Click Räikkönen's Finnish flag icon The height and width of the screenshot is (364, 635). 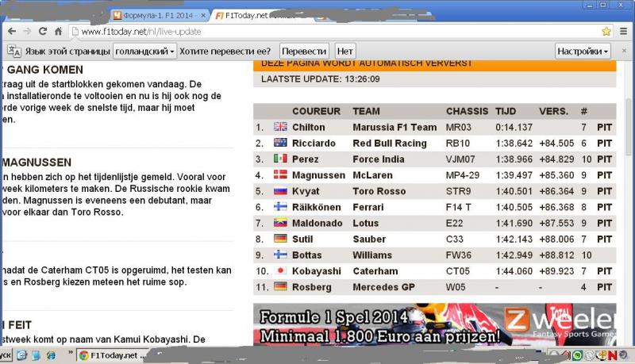pos(280,207)
